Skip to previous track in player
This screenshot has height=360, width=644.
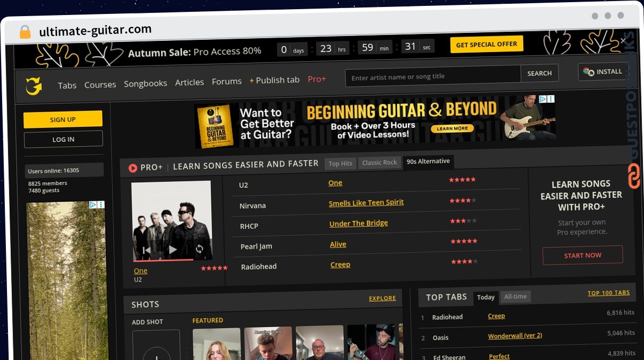146,250
